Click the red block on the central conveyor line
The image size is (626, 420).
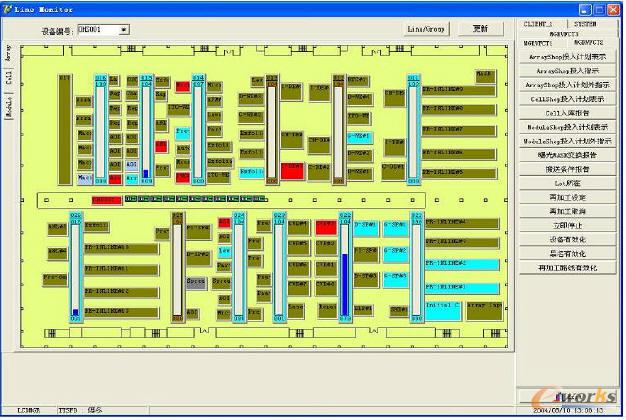106,200
